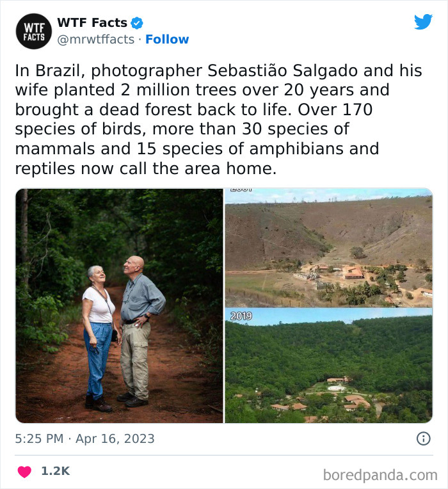
Task: Like the tweet with the heart icon
Action: pos(24,472)
